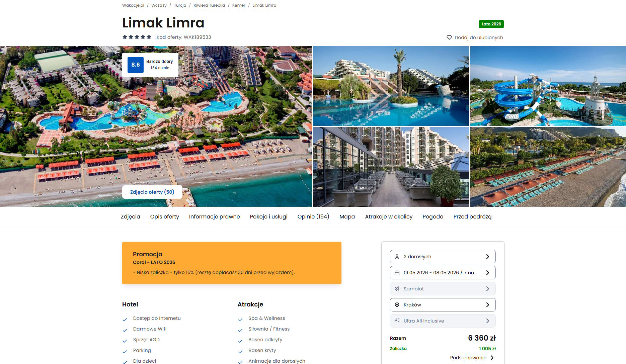Click the calendar icon beside the travel dates
Screen dimensions: 626x364
tap(397, 273)
